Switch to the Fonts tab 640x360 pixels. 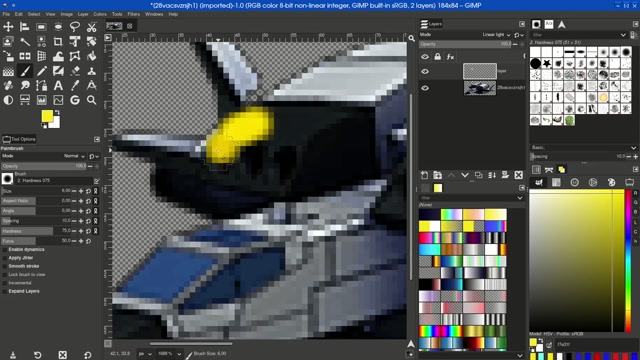(549, 24)
